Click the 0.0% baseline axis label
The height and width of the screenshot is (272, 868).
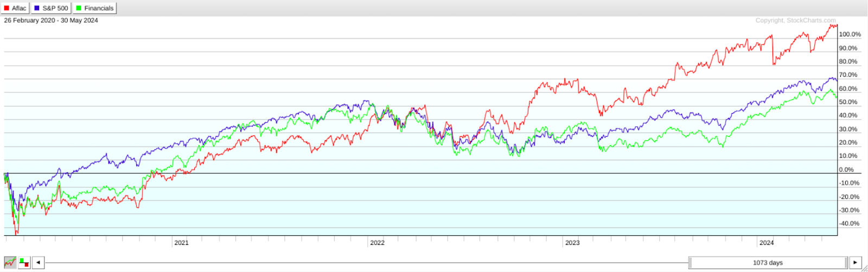846,170
